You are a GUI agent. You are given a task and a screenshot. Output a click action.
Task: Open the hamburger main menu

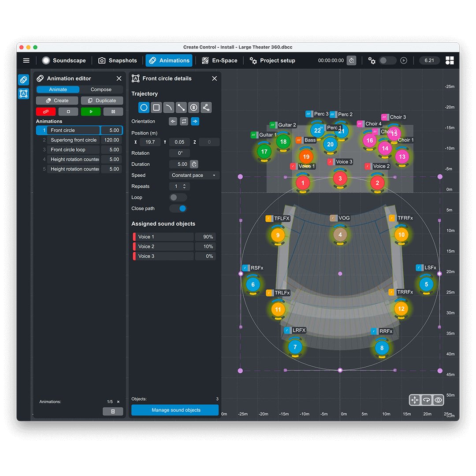[x=26, y=60]
